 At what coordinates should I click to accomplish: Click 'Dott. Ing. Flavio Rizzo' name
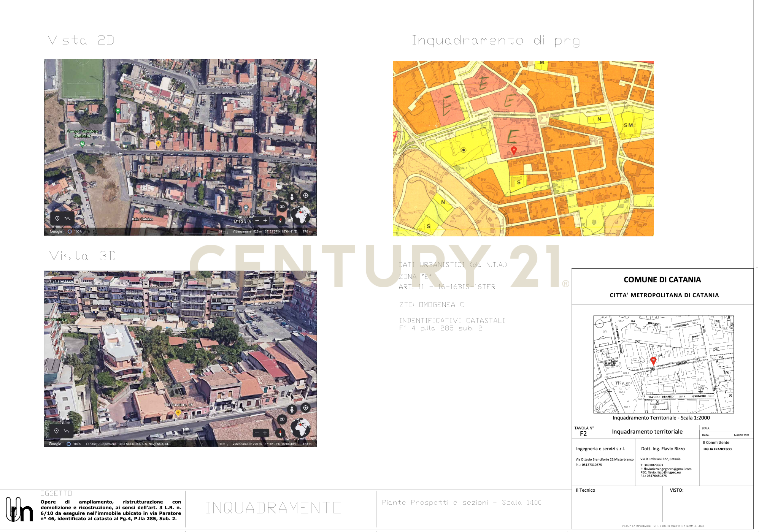(x=663, y=449)
